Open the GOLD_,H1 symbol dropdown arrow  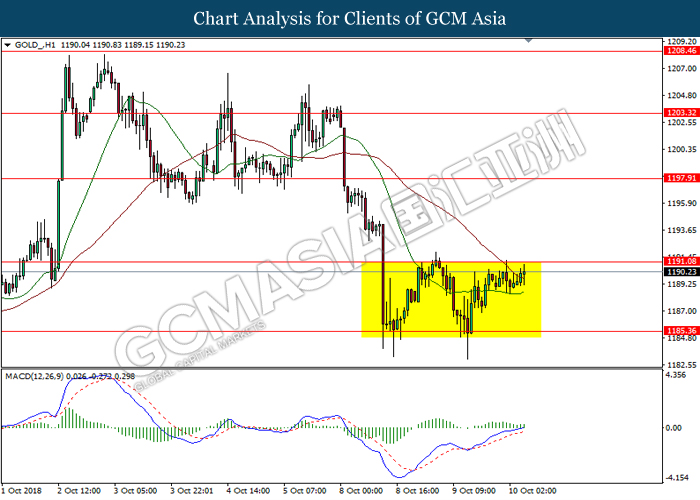point(7,45)
